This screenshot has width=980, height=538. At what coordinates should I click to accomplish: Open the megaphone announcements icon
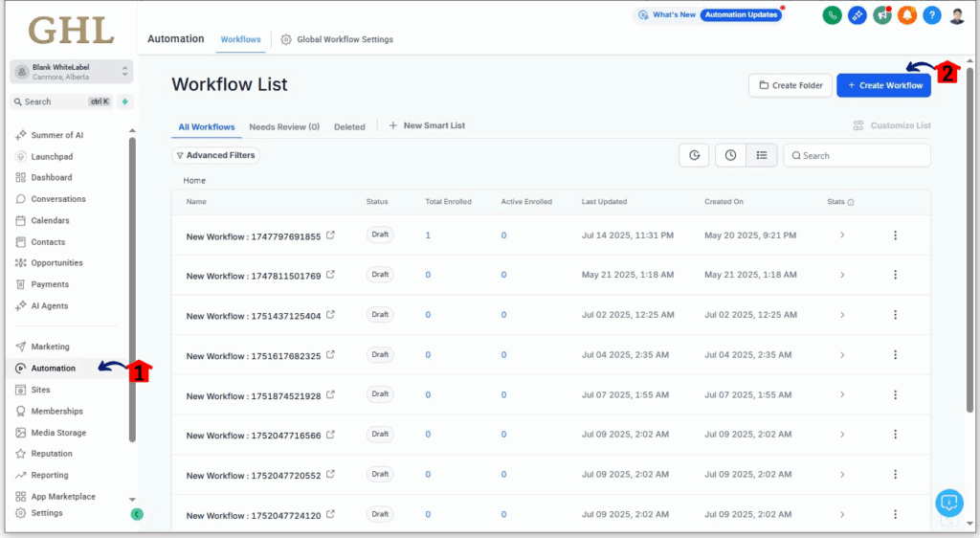click(x=881, y=15)
